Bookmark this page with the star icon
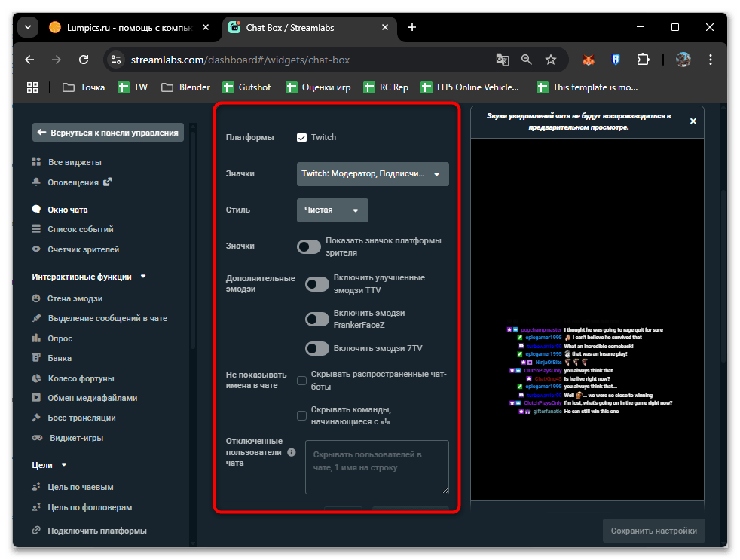Image resolution: width=740 pixels, height=560 pixels. click(551, 60)
